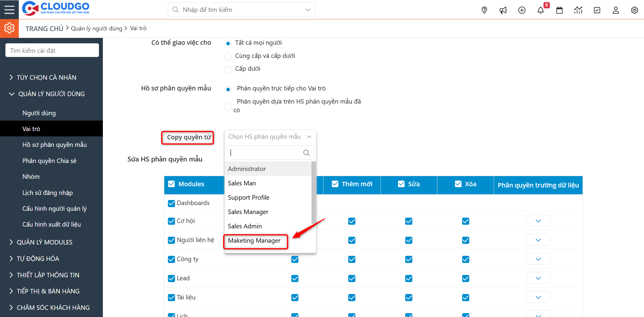The image size is (644, 317).
Task: Open the calendar icon in top bar
Action: [559, 10]
